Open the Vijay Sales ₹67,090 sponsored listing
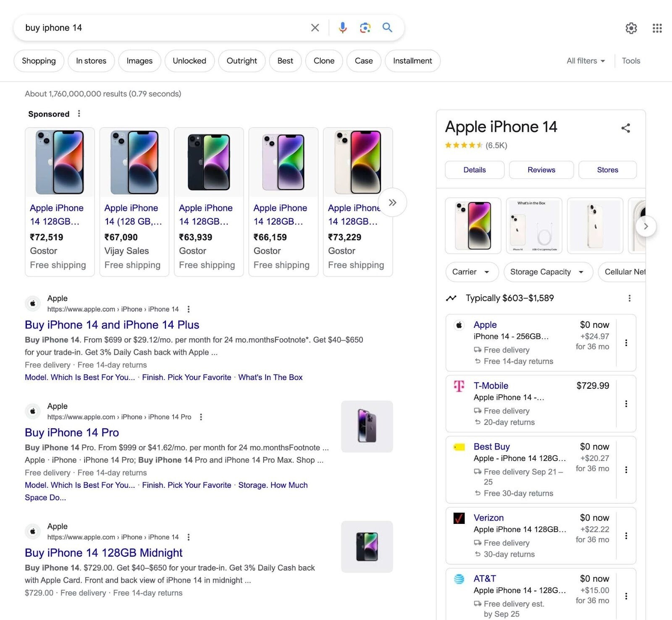This screenshot has height=620, width=672. tap(134, 202)
